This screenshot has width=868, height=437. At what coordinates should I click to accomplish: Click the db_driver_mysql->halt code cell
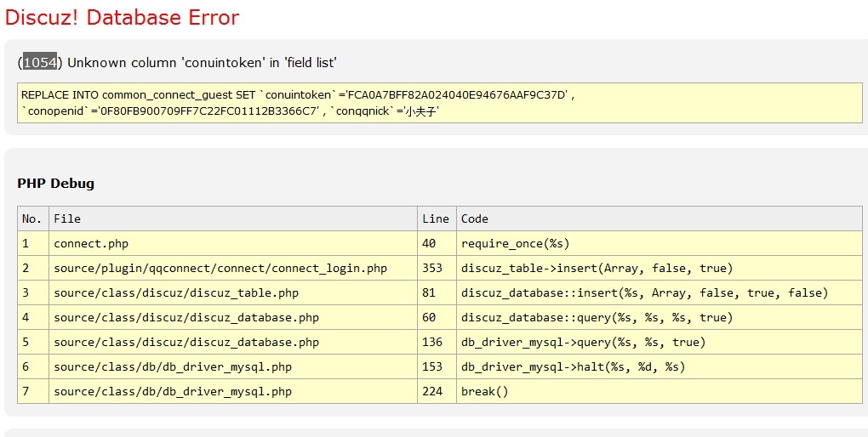573,366
